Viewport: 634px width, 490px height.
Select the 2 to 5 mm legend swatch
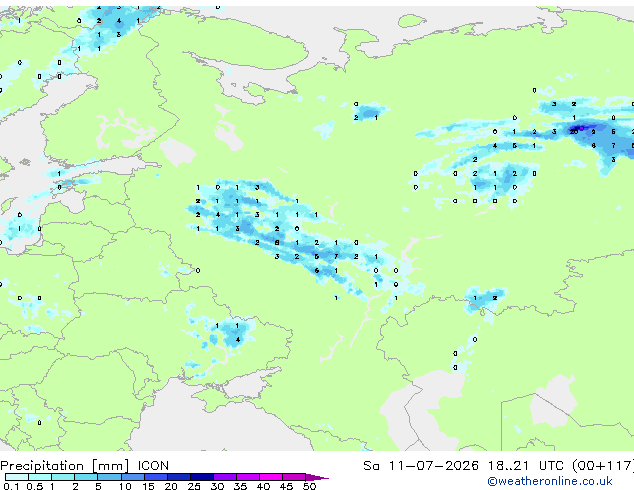point(86,477)
